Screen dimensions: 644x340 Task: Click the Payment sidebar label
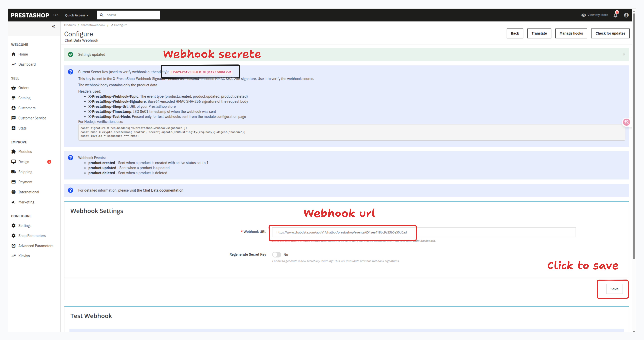tap(25, 182)
